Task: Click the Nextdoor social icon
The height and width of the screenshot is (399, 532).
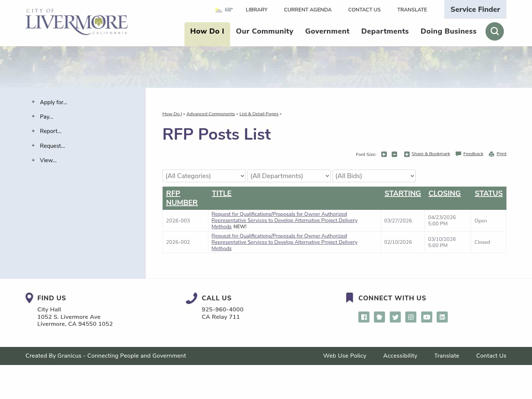Action: (x=379, y=317)
